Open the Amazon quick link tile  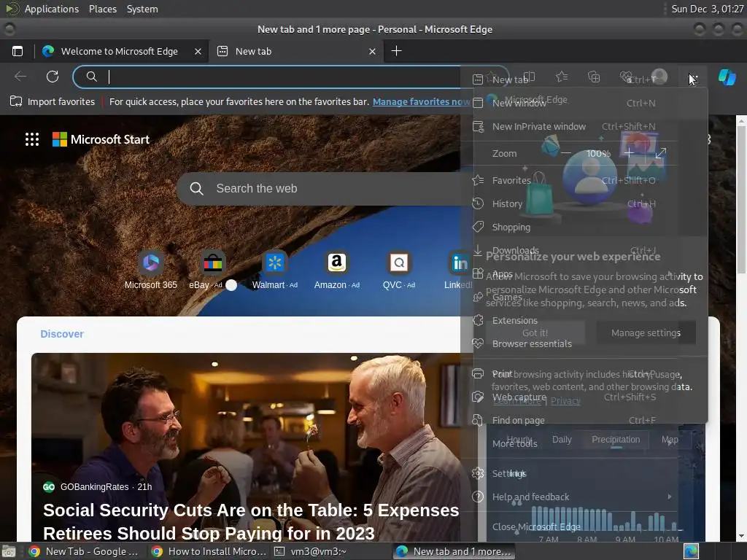coord(337,270)
